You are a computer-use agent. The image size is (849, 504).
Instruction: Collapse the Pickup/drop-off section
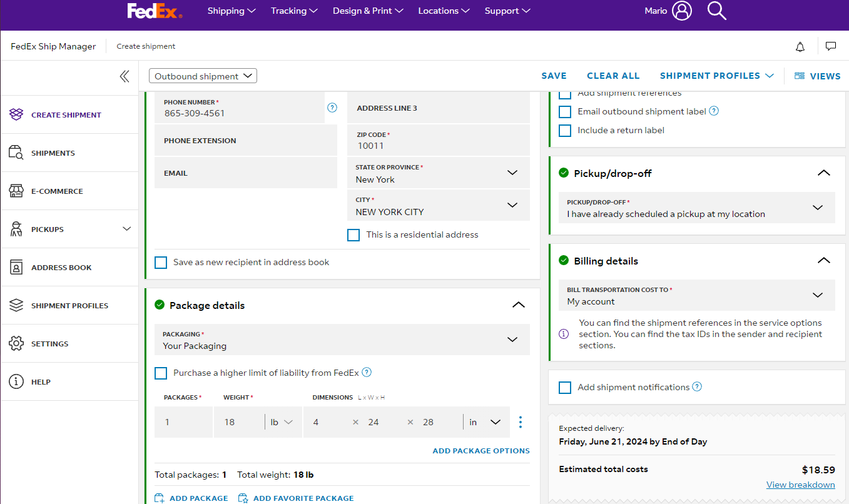tap(824, 173)
